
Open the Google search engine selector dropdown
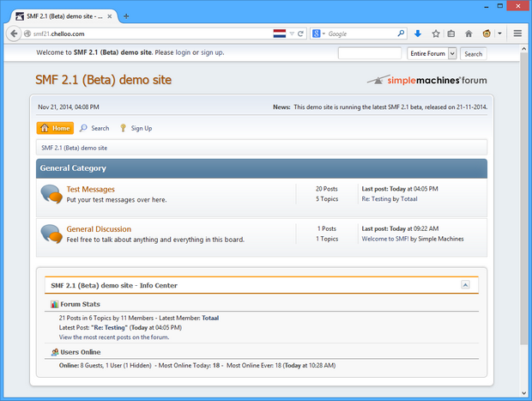318,33
